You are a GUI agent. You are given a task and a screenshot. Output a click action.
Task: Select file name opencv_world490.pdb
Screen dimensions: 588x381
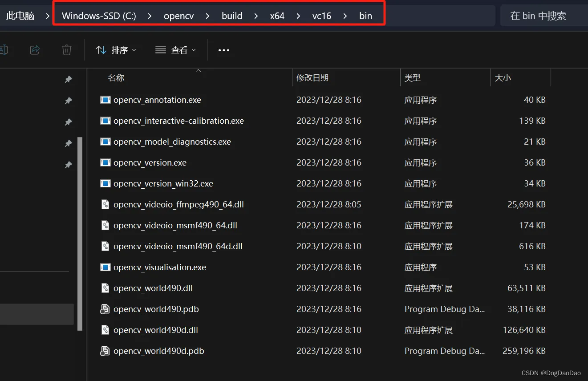click(x=156, y=309)
